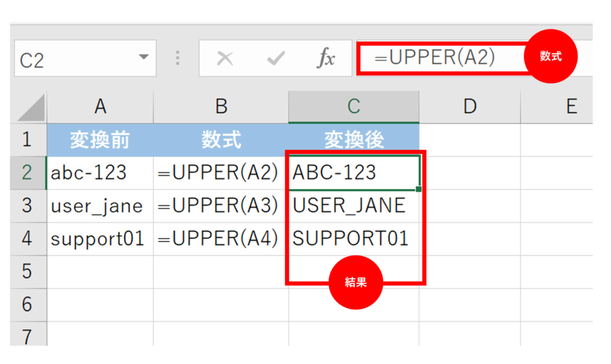
Task: Select cell C4 containing SUPPORT01
Action: point(353,239)
